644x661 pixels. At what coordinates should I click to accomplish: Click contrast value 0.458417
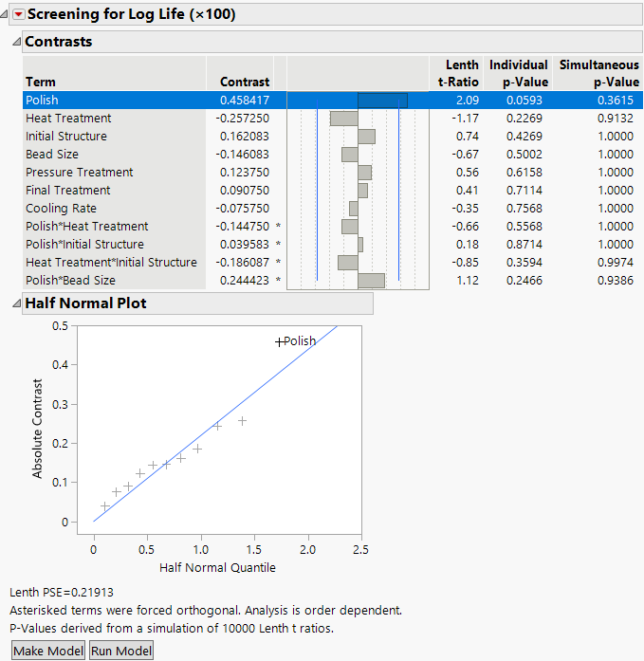[x=245, y=101]
